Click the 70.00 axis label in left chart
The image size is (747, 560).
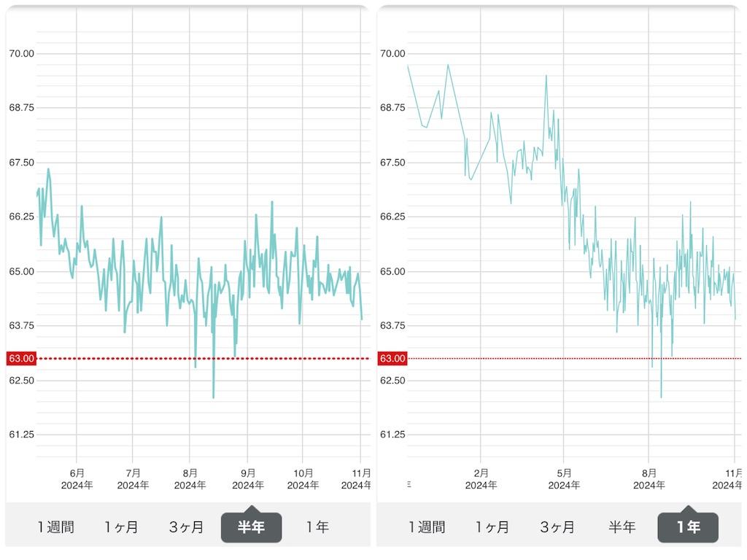(x=21, y=53)
